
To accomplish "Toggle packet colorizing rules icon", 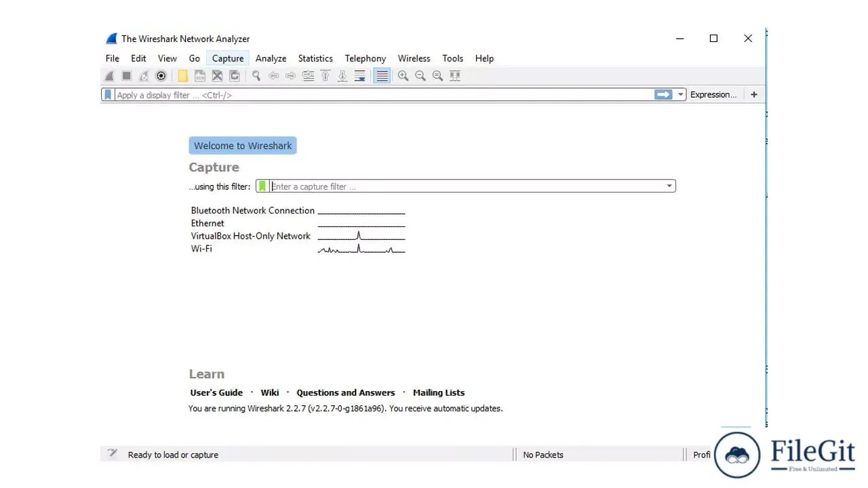I will (382, 76).
